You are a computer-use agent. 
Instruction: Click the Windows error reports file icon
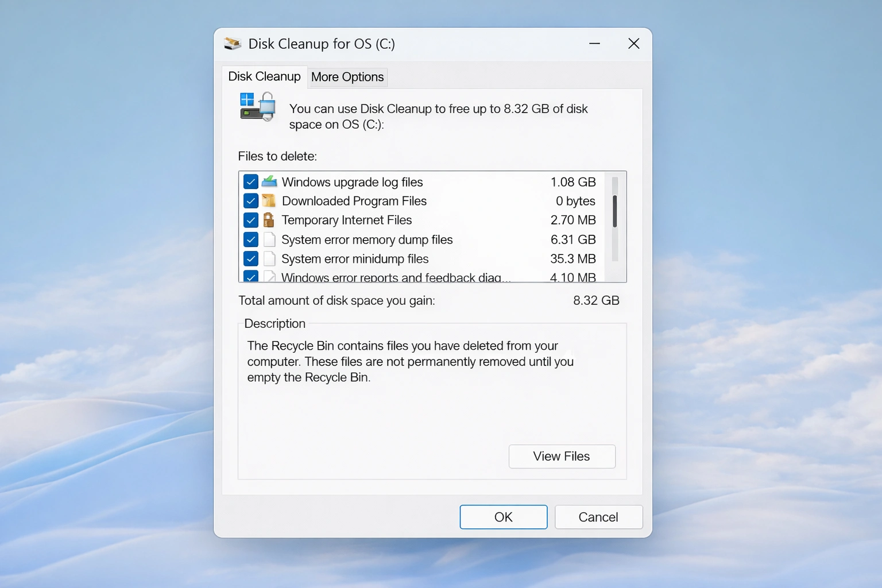(270, 276)
